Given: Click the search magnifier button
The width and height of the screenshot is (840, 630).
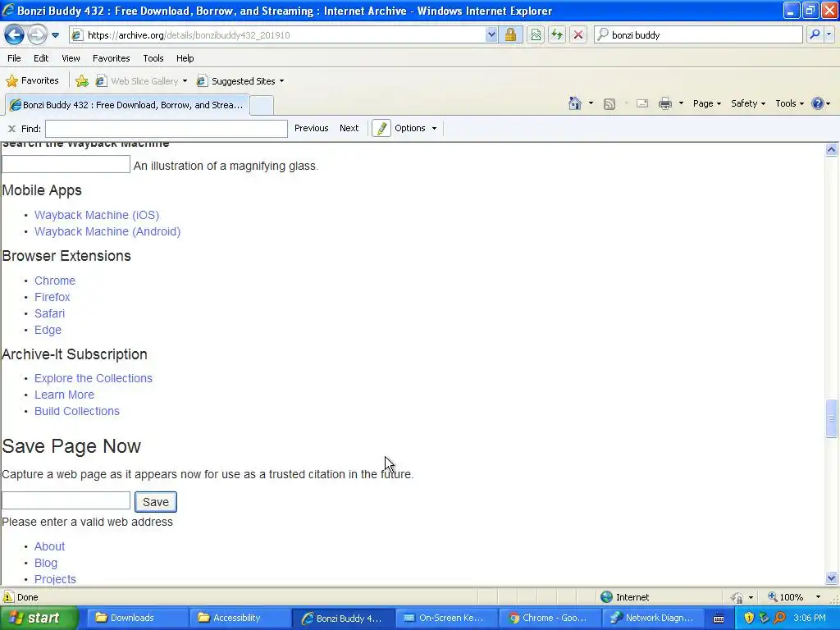Looking at the screenshot, I should [x=815, y=34].
